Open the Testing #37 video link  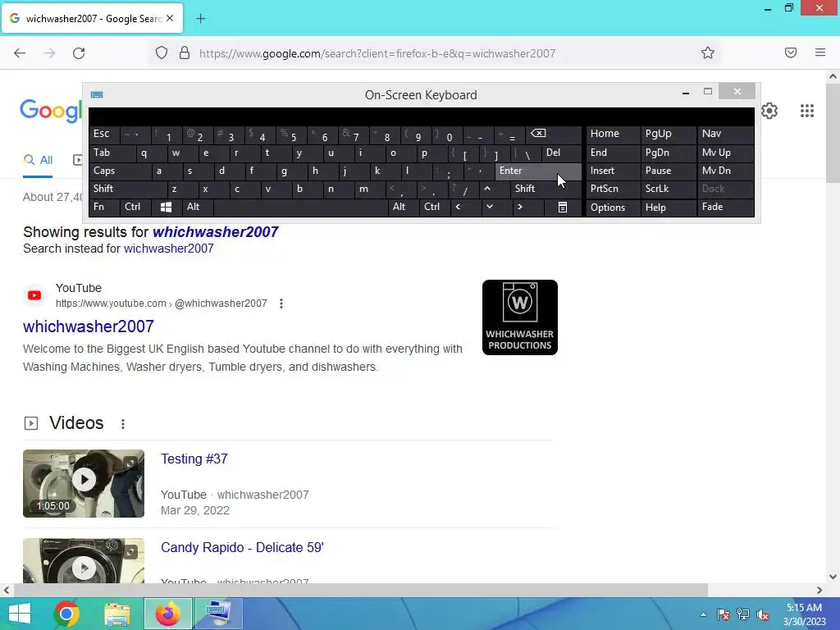(194, 459)
